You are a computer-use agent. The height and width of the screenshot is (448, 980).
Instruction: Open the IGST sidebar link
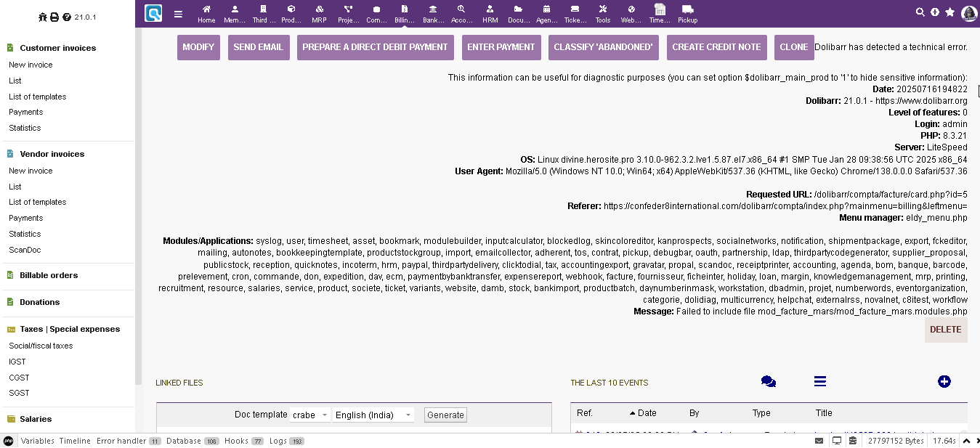click(x=17, y=362)
